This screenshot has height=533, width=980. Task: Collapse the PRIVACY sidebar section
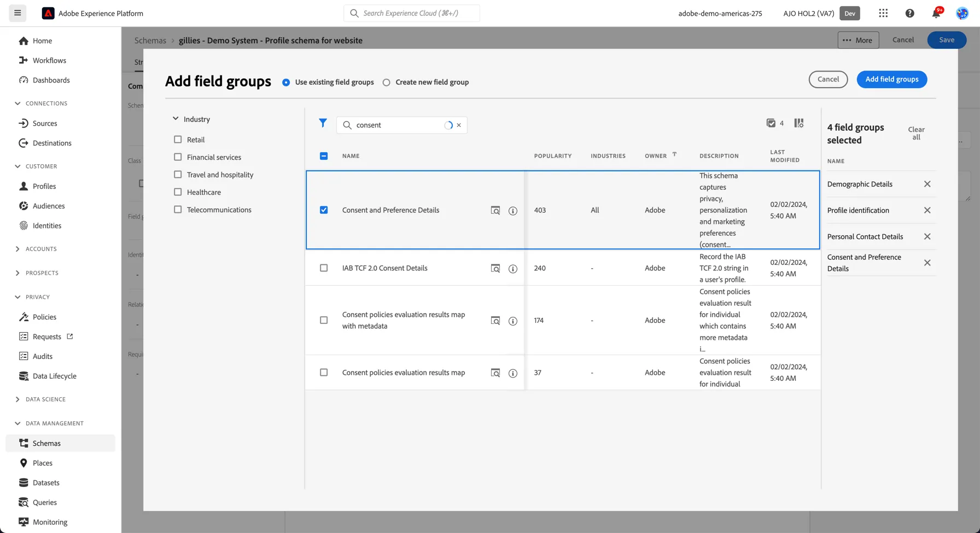click(17, 297)
